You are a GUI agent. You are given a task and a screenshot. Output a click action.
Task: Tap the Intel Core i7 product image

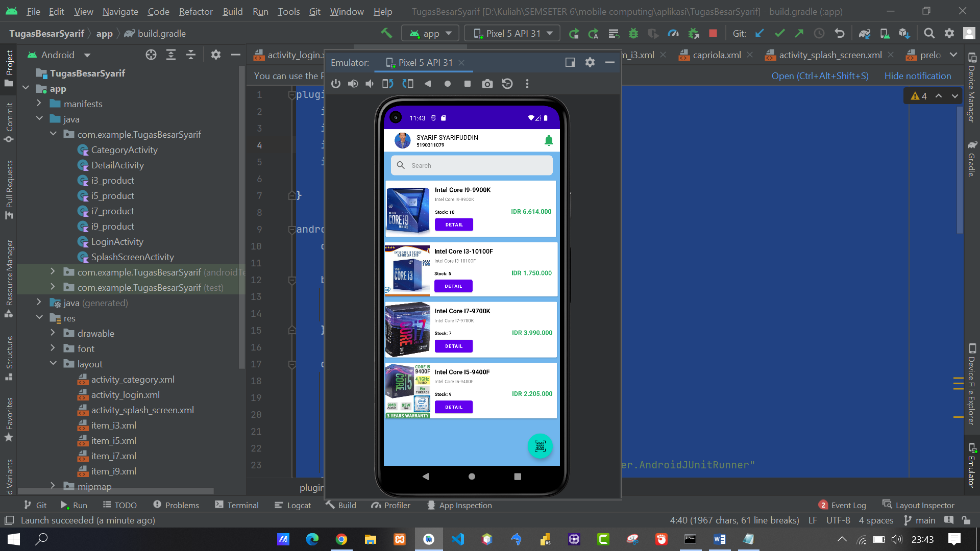[x=407, y=330]
